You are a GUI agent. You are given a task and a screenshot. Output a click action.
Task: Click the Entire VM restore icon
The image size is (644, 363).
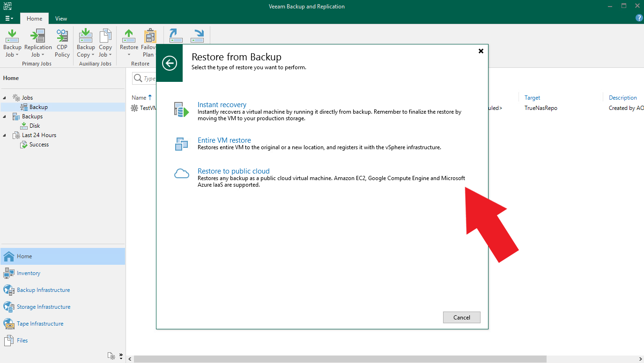click(181, 144)
